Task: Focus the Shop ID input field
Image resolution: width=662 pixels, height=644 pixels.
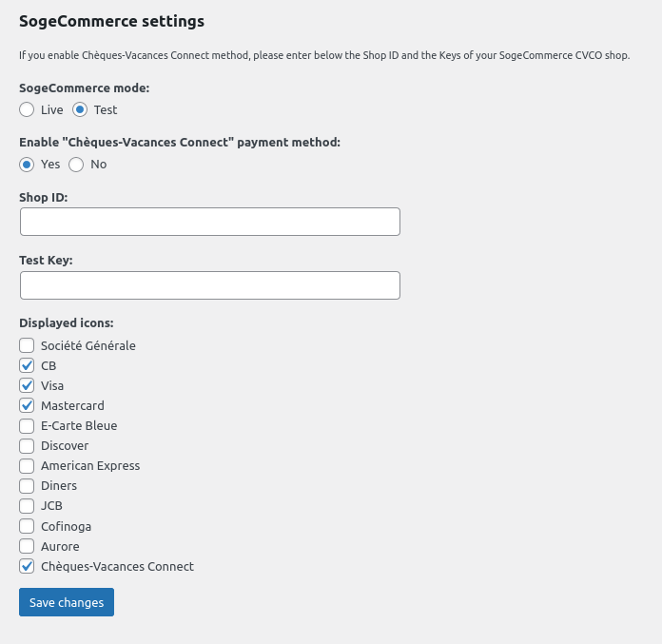Action: (210, 222)
